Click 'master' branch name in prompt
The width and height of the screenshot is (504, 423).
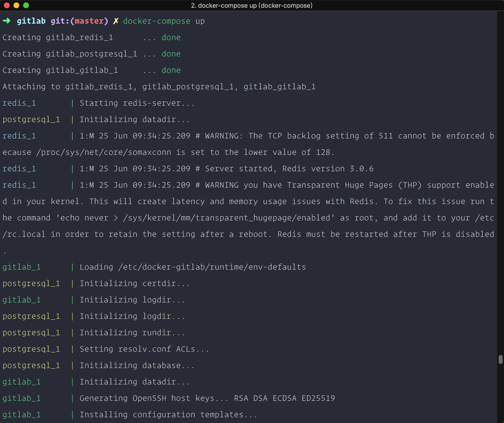pos(89,21)
